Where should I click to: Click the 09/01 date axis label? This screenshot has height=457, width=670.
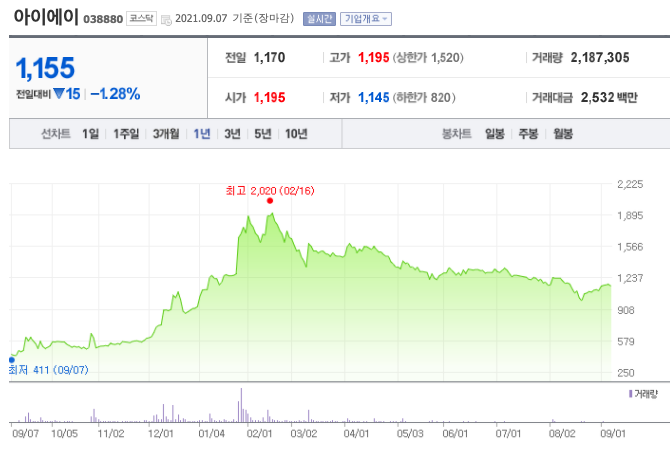pos(613,434)
